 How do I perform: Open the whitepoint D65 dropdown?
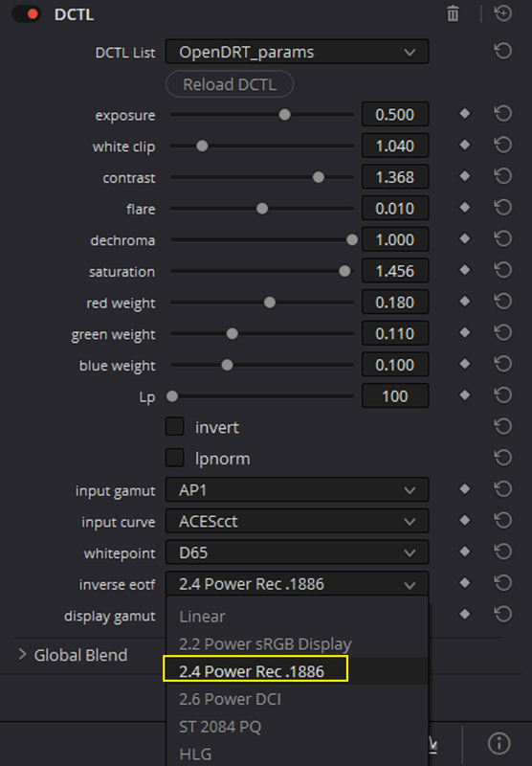[297, 552]
